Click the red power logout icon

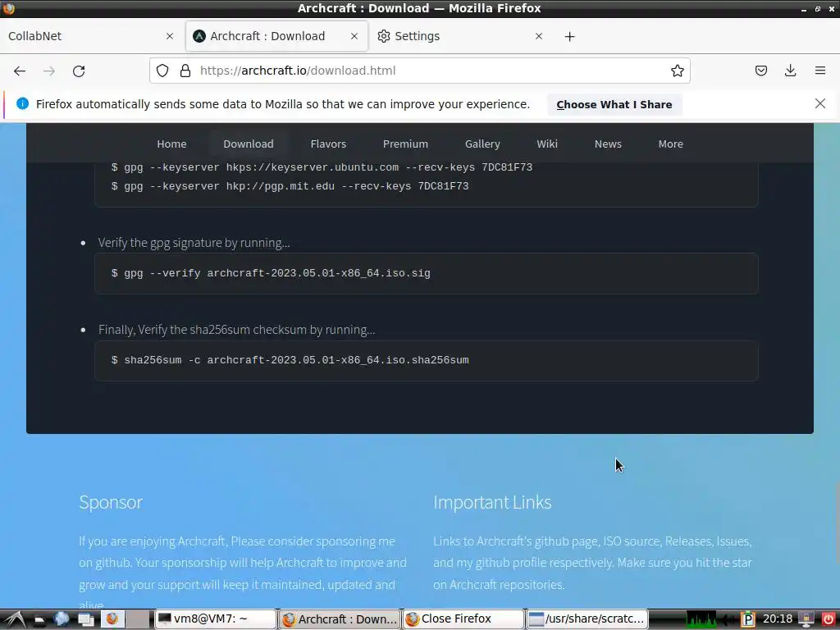[828, 619]
